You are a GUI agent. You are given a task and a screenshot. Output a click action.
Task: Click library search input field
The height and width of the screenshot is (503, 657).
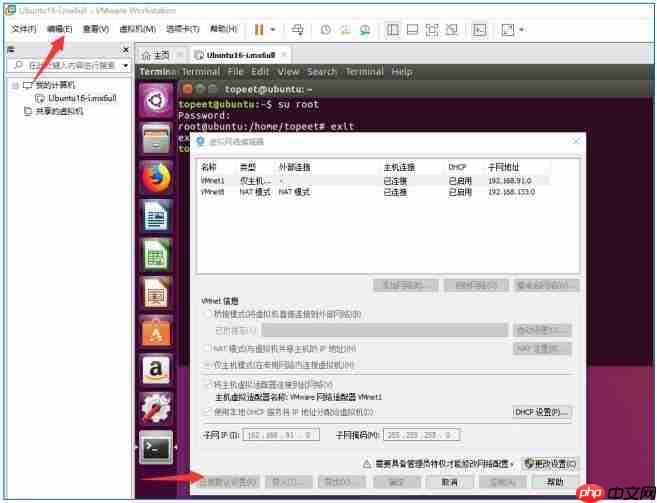click(x=71, y=65)
